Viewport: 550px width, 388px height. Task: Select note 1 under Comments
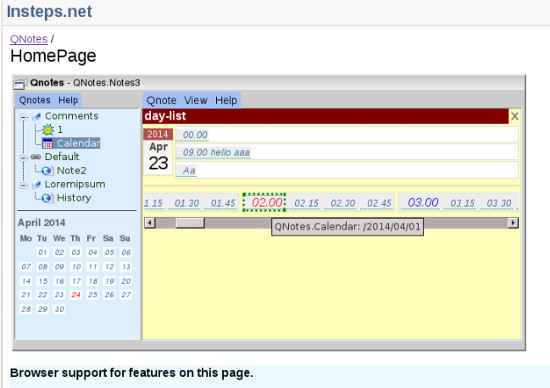tap(60, 130)
